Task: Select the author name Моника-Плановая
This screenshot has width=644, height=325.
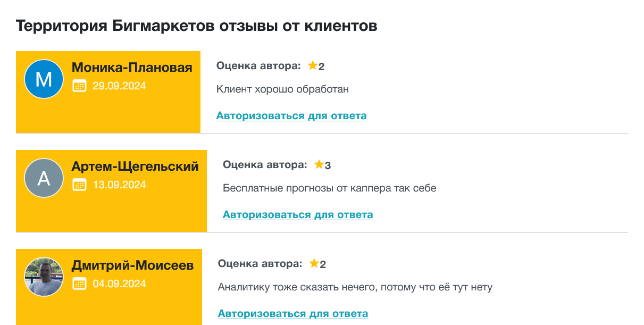Action: pyautogui.click(x=132, y=68)
